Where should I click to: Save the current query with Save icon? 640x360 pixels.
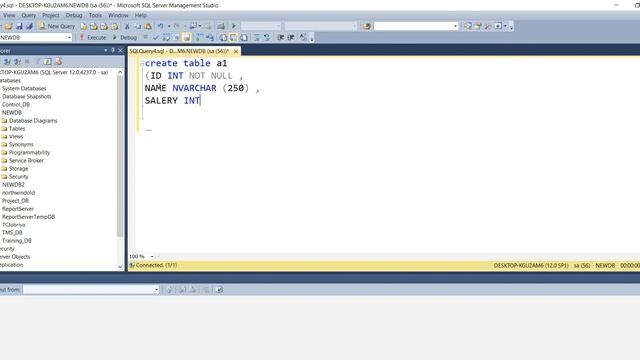point(19,26)
